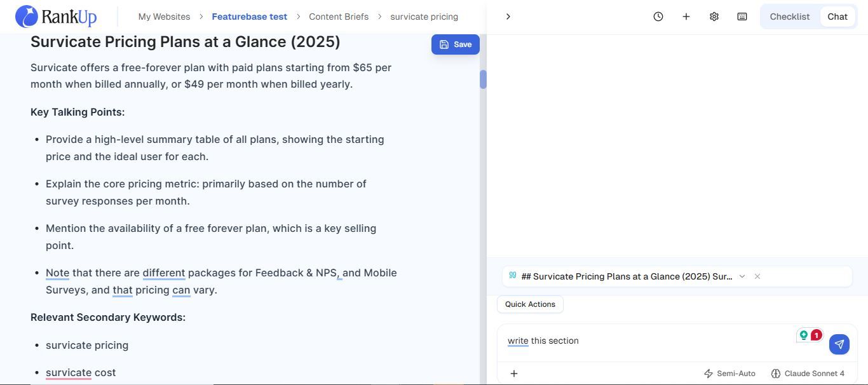868x385 pixels.
Task: Click the underlined word 'Note'
Action: point(57,273)
